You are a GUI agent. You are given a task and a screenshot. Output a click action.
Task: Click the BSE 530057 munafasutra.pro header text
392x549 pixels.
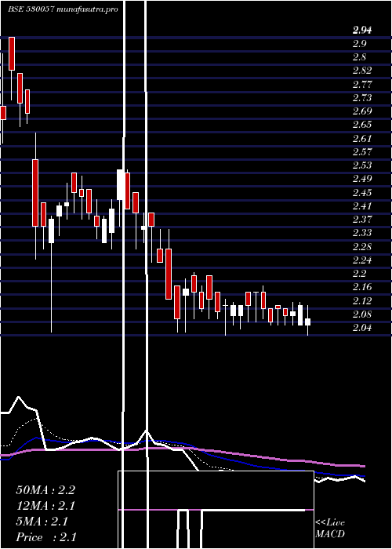pos(63,9)
